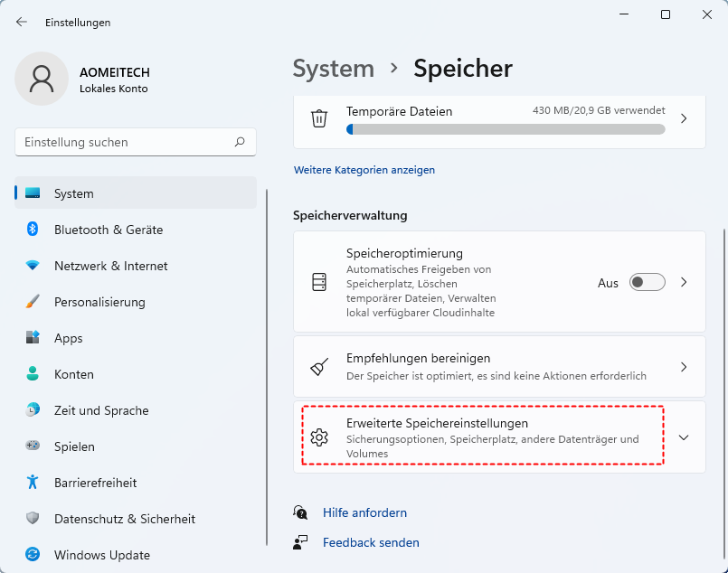The image size is (728, 573).
Task: Toggle the Speicheroptimierung switch on
Action: 648,282
